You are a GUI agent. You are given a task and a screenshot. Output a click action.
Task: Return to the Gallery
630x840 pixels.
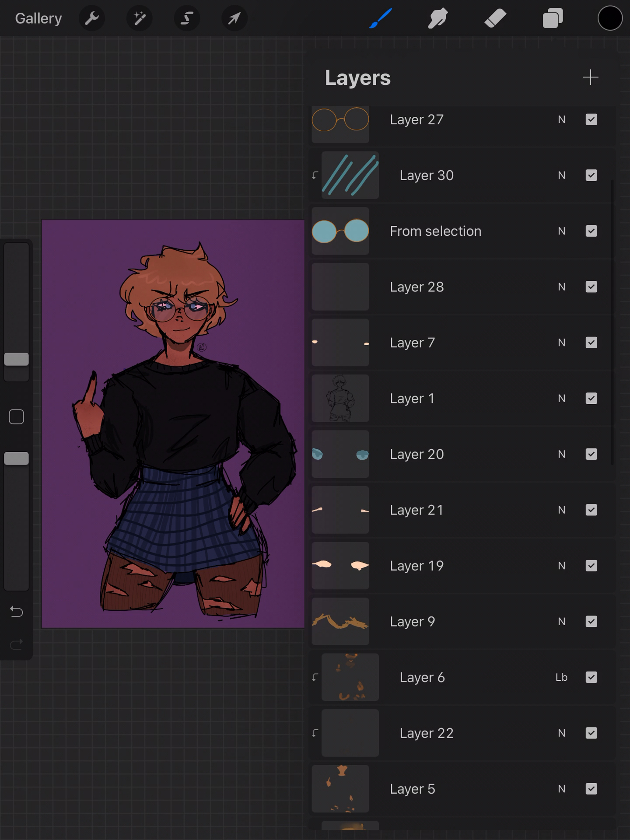tap(38, 18)
